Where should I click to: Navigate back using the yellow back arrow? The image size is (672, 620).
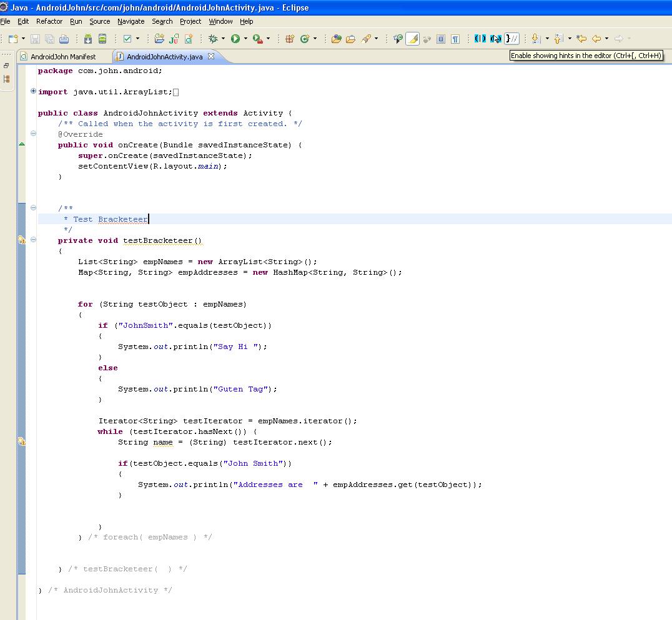click(x=595, y=39)
